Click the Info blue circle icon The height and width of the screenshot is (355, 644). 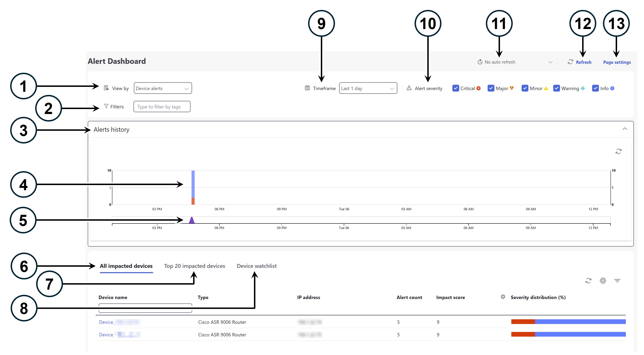click(612, 88)
